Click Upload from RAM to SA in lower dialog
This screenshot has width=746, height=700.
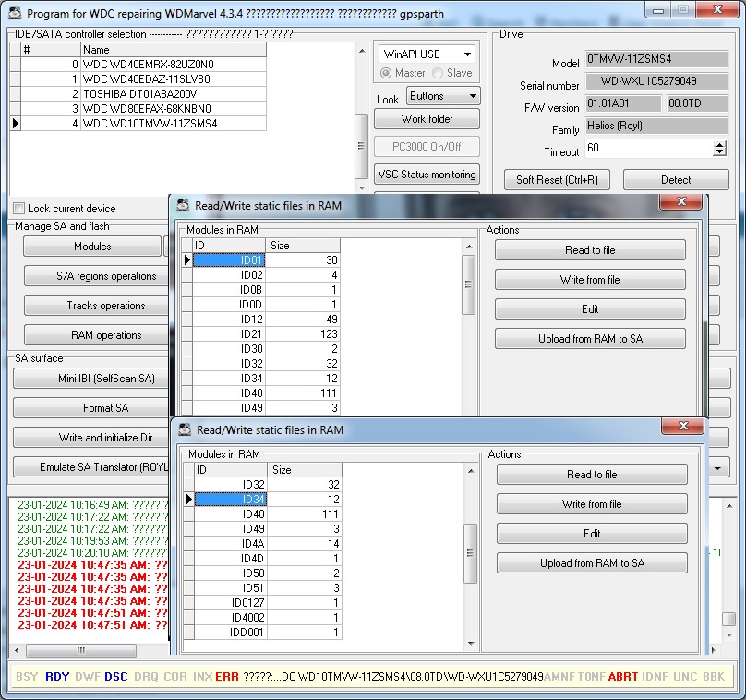(x=592, y=563)
